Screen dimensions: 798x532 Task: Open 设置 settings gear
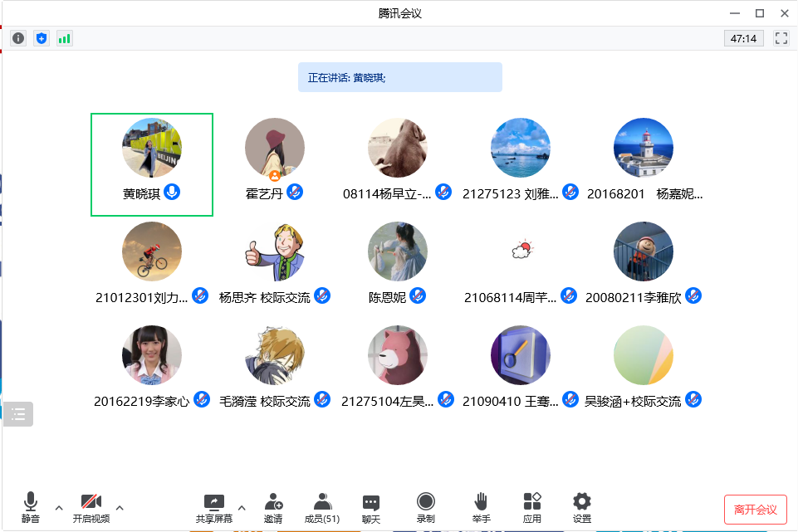(582, 507)
